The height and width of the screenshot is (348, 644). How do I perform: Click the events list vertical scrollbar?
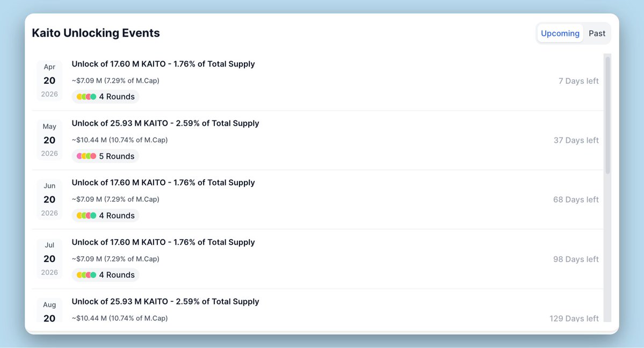pyautogui.click(x=607, y=115)
